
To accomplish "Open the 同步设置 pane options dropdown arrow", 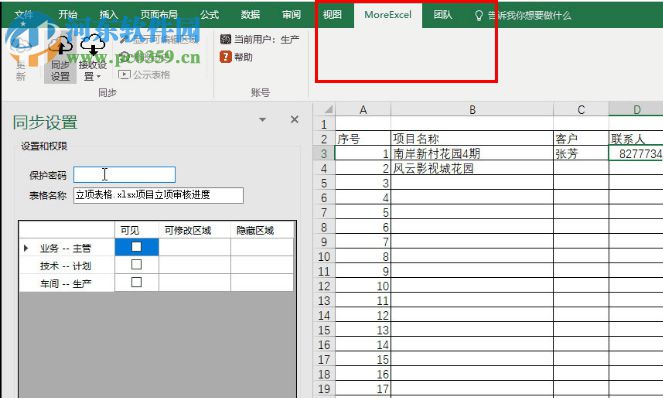I will 263,120.
